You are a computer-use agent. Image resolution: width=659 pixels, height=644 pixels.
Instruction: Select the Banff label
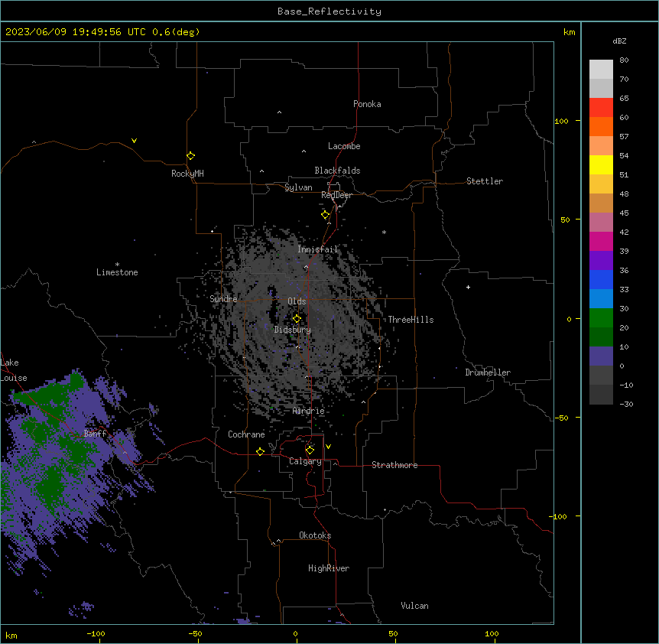95,434
